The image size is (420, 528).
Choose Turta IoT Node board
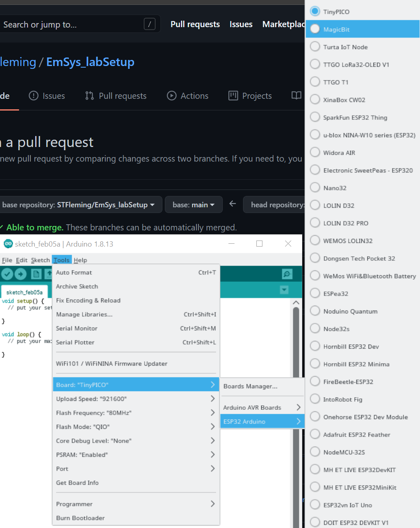(363, 47)
